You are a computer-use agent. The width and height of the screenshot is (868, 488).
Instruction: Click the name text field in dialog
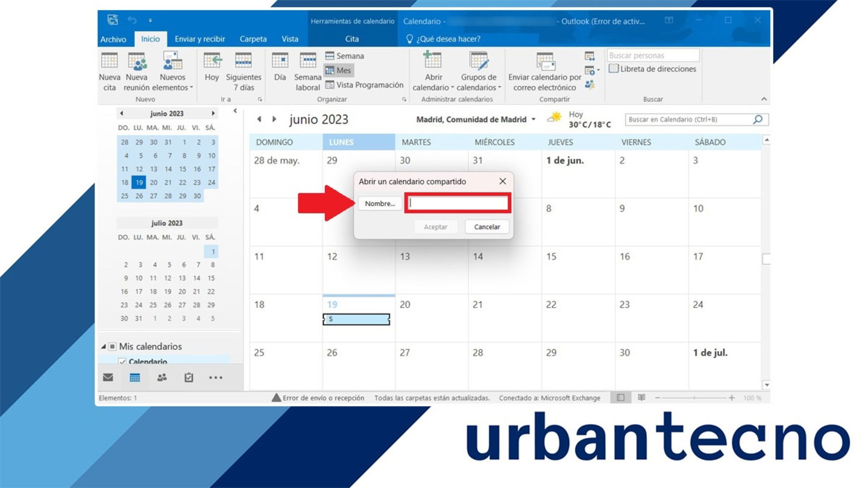(458, 203)
